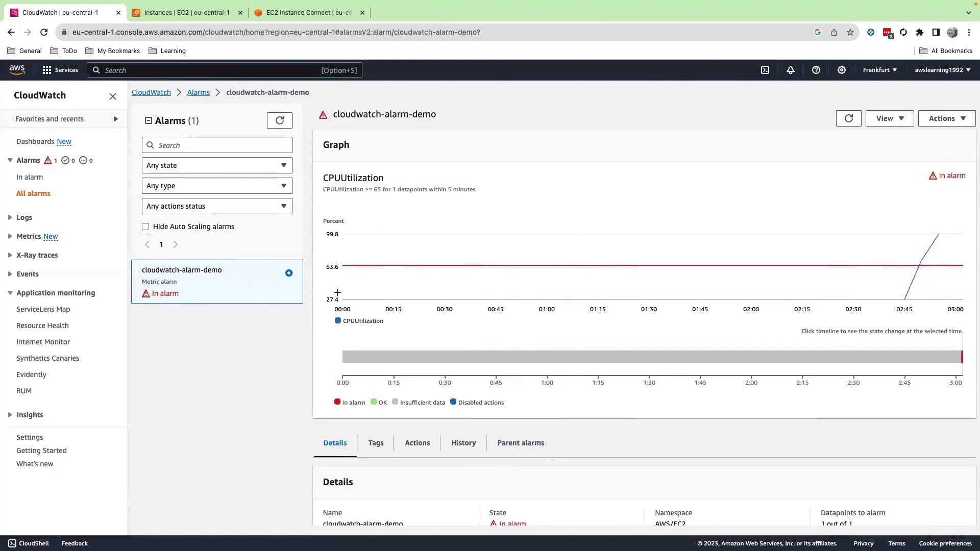Open the AWS settings gear icon
The height and width of the screenshot is (551, 980).
pos(841,70)
